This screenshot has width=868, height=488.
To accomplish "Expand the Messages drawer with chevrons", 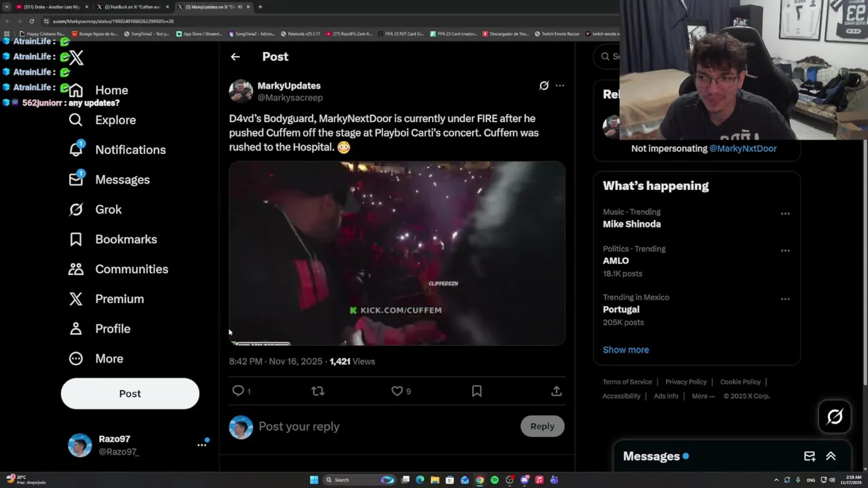I will pos(831,456).
